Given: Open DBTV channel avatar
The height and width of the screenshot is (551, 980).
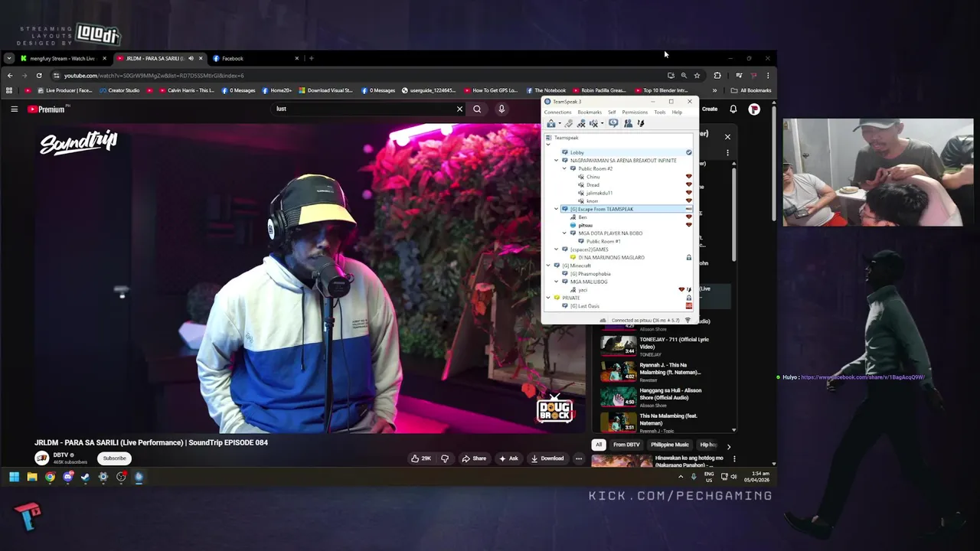Looking at the screenshot, I should tap(41, 458).
